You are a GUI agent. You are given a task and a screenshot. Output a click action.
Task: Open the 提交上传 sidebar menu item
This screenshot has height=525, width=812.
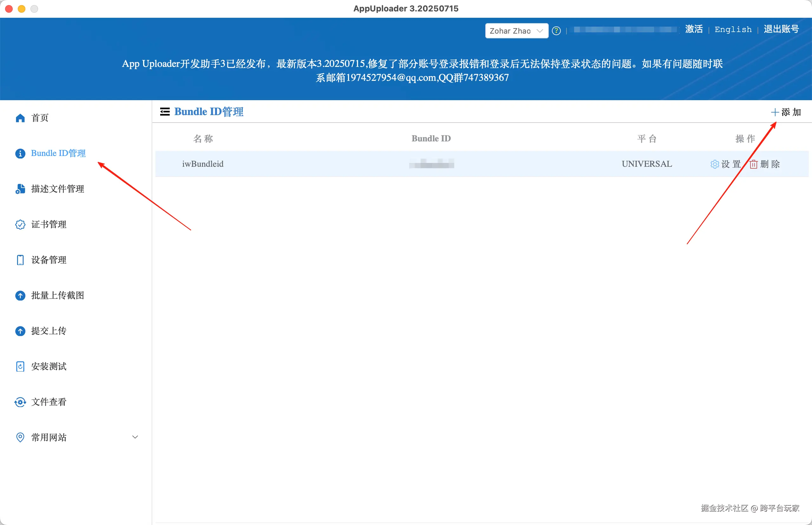(x=49, y=331)
